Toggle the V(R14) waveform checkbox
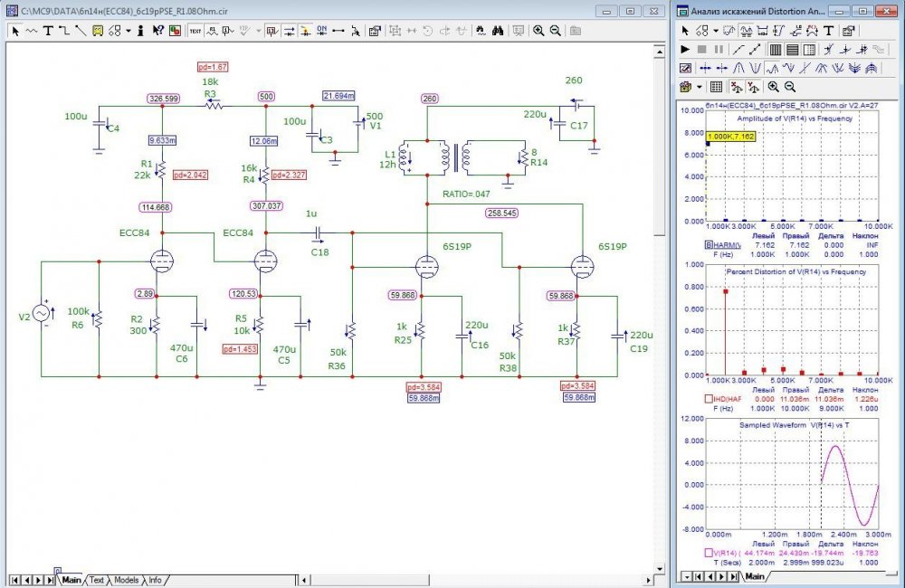The width and height of the screenshot is (905, 588). (x=709, y=553)
